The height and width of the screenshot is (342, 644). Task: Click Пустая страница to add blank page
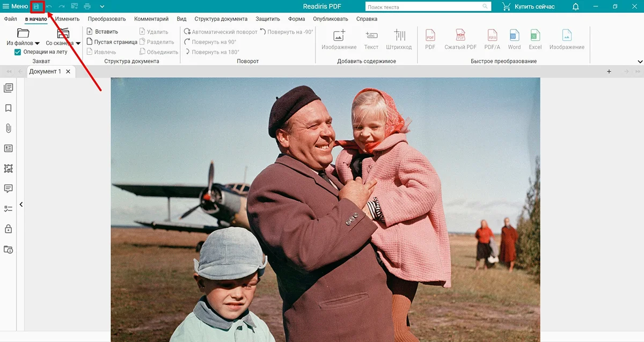pyautogui.click(x=112, y=42)
